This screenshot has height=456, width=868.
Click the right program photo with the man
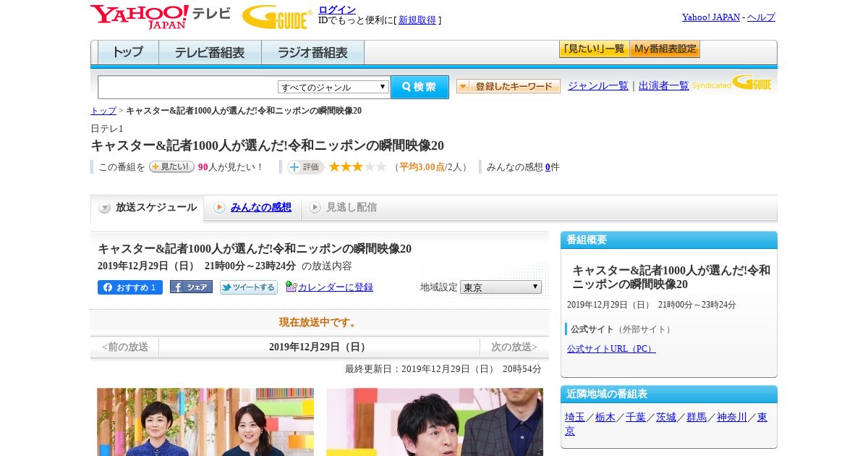coord(435,422)
